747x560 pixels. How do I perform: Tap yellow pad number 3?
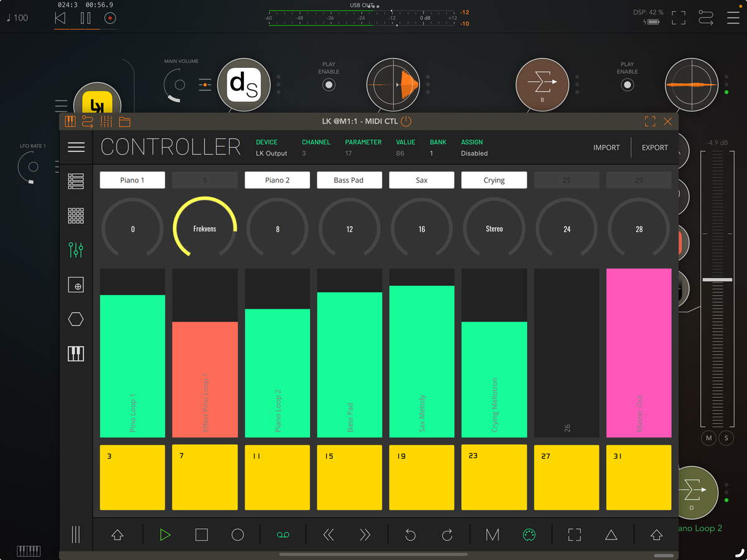pyautogui.click(x=133, y=477)
